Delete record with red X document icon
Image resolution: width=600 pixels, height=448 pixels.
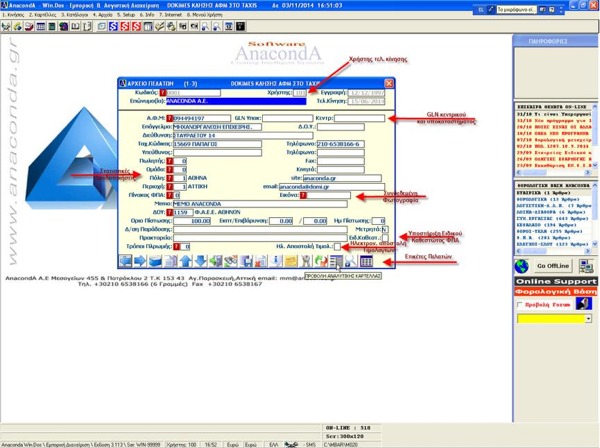coord(261,261)
